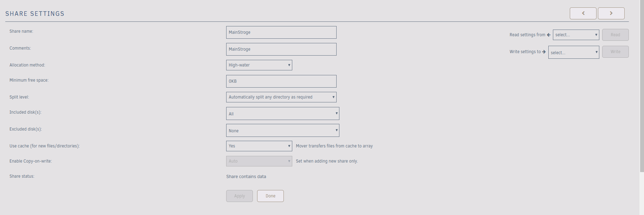Open the Read settings from dropdown
This screenshot has width=644, height=215.
tap(576, 35)
